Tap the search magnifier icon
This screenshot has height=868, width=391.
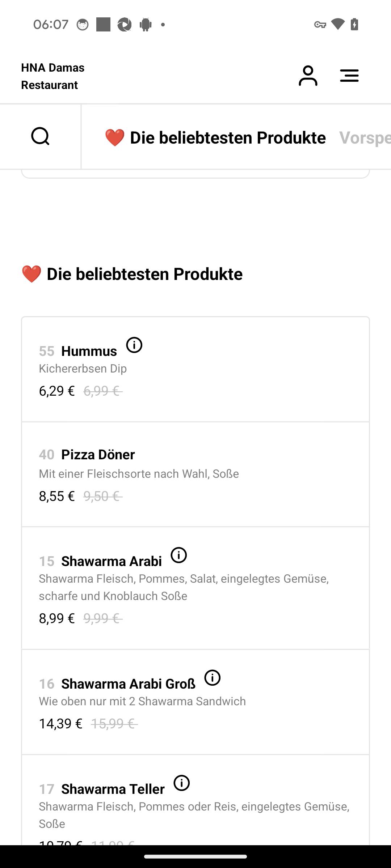40,136
